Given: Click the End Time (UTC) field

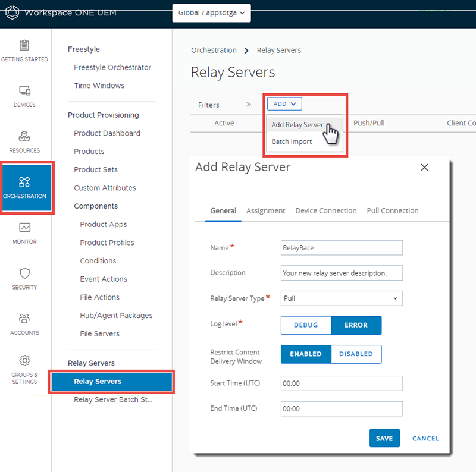Looking at the screenshot, I should tap(342, 408).
